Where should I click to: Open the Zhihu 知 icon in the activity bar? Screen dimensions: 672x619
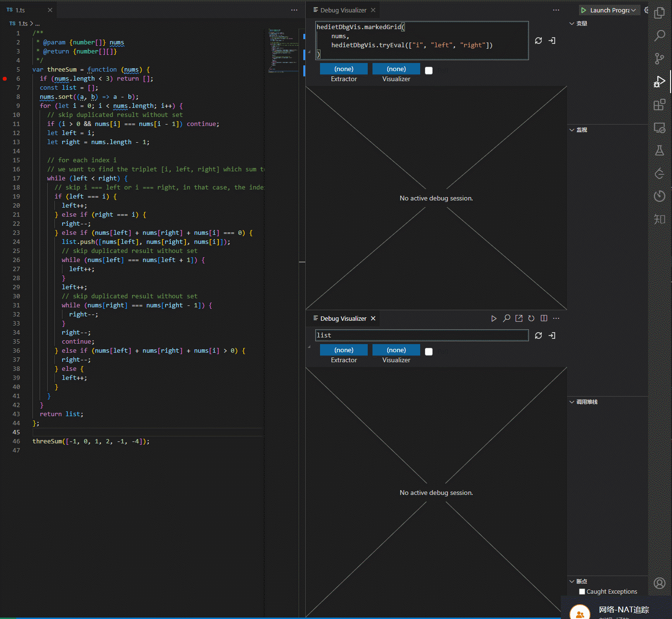pos(660,219)
